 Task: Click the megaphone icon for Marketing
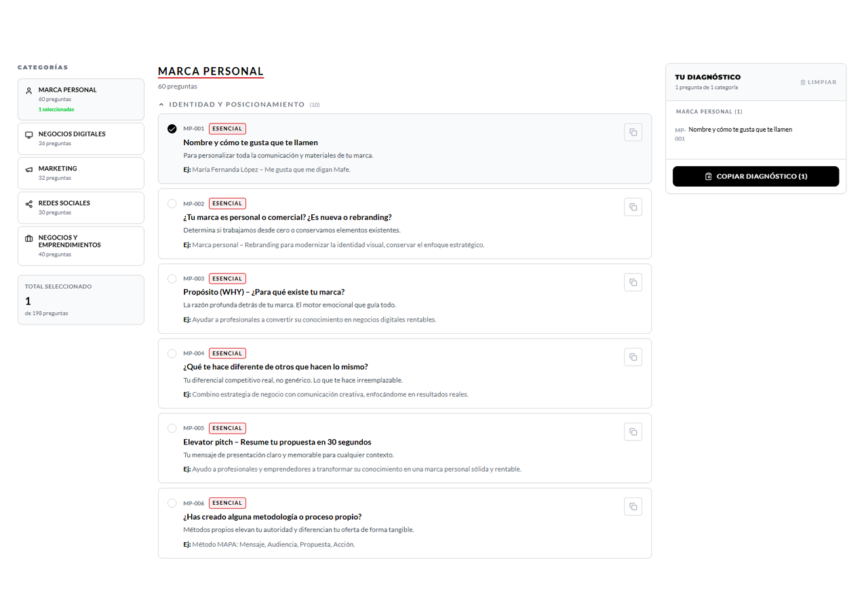pos(29,170)
